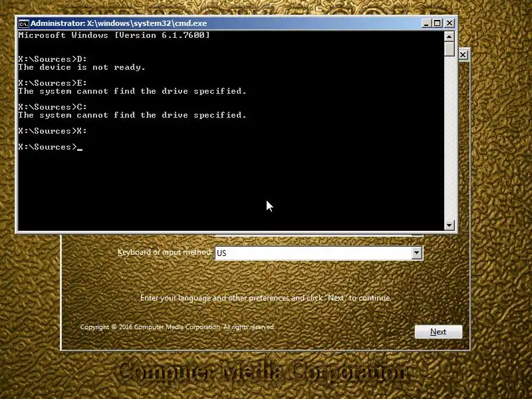Click the cmd.exe window title text
The image size is (532, 399).
click(119, 23)
